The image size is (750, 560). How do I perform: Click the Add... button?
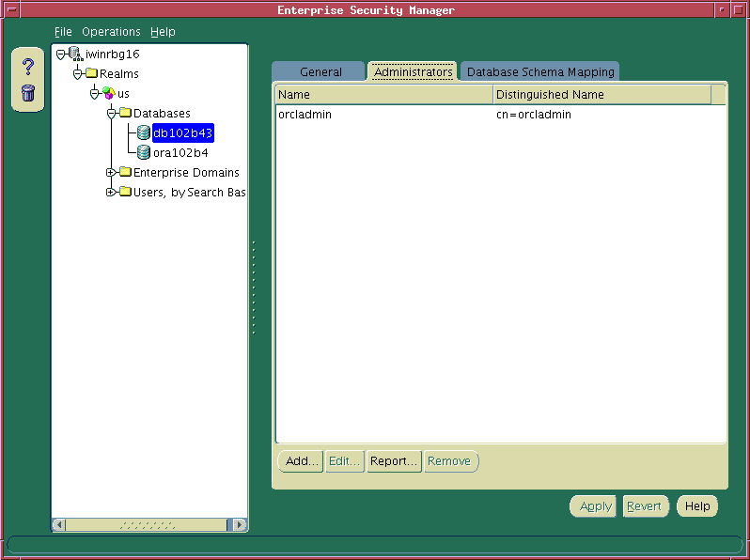click(x=302, y=461)
